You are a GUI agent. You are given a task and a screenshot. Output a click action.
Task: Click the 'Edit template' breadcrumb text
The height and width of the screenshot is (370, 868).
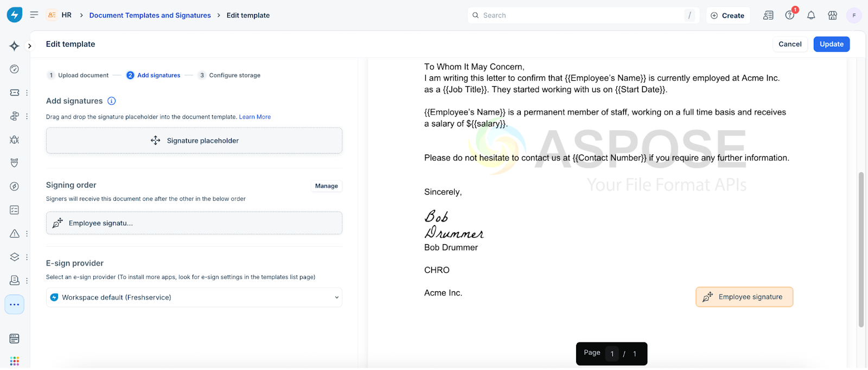(x=248, y=15)
